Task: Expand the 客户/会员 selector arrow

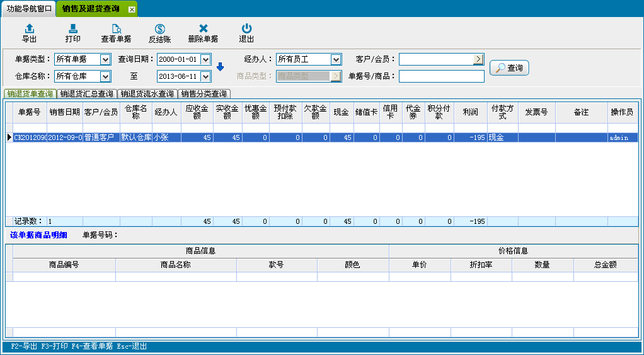Action: 478,59
